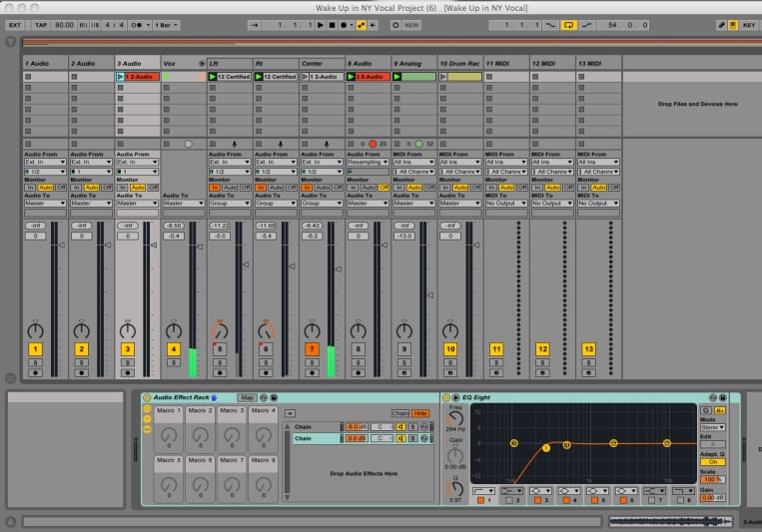Toggle the yellow MIDI overdub button
762x532 pixels.
click(362, 25)
